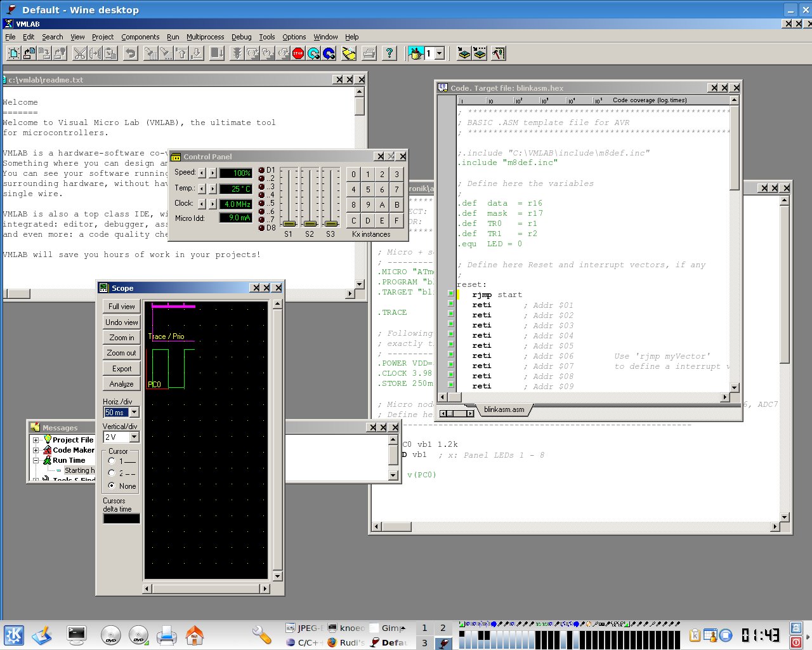The image size is (812, 650).
Task: Click the Zoom out button in Scope
Action: (121, 352)
